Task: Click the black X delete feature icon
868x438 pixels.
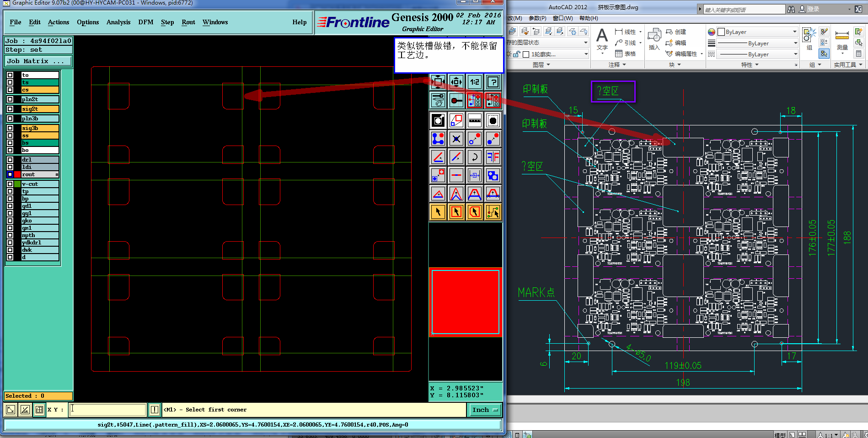Action: click(456, 139)
